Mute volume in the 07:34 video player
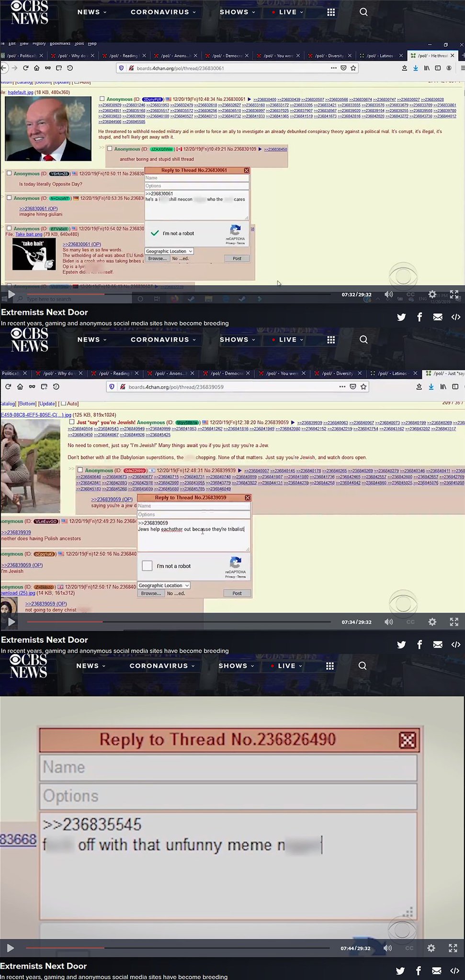This screenshot has width=465, height=980. 388,622
